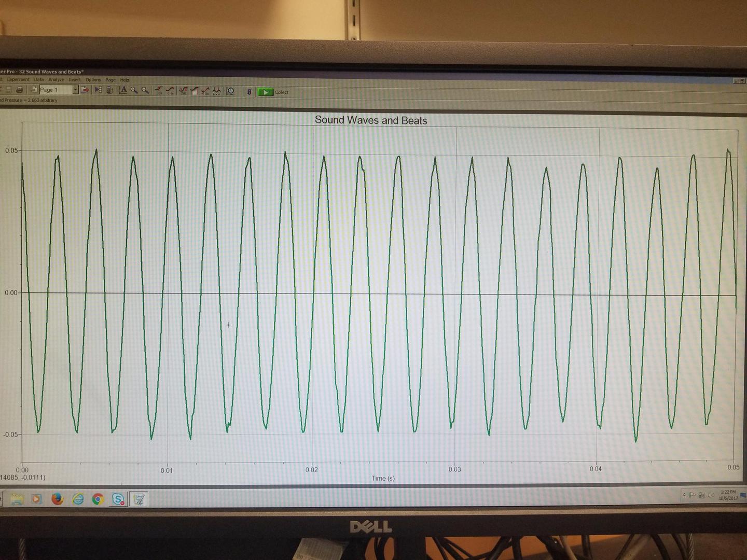The height and width of the screenshot is (560, 747).
Task: Open the Data menu
Action: coord(39,80)
